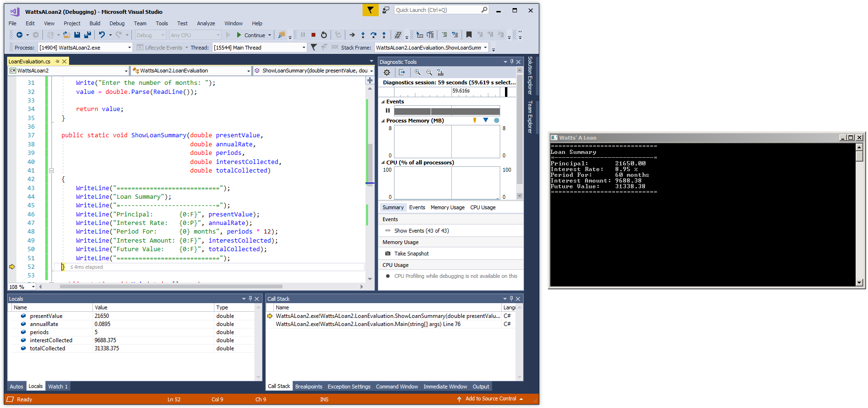
Task: Click Zoom Out magnifier in Diagnostic Tools
Action: pos(429,72)
